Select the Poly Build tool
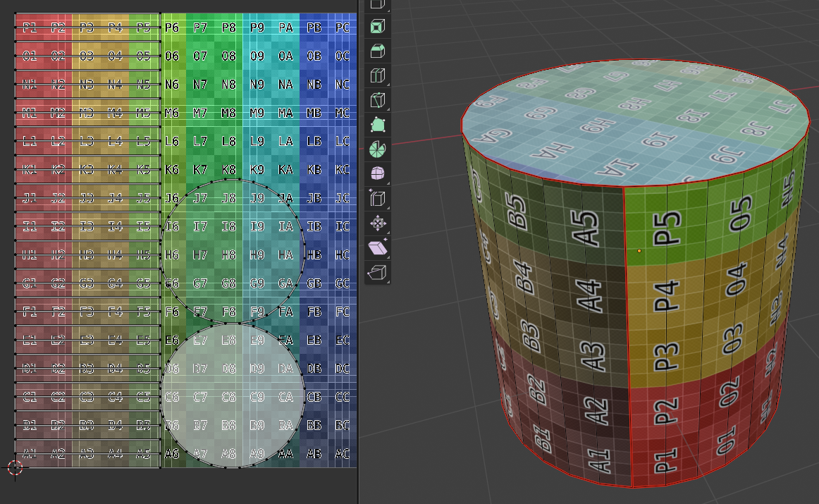Image resolution: width=819 pixels, height=504 pixels. click(378, 125)
